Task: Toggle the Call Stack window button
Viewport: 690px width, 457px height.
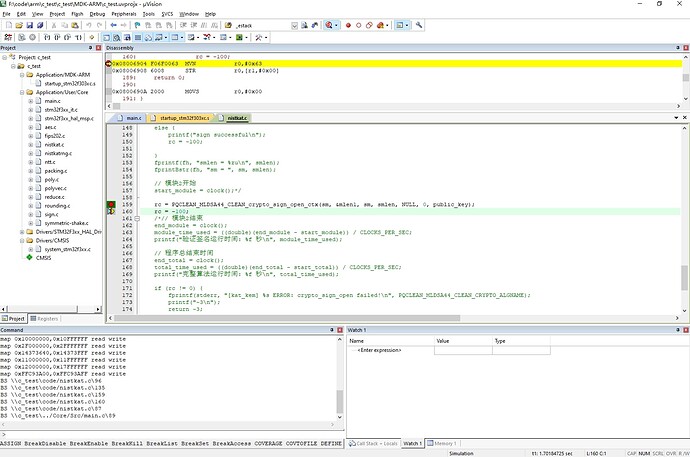Action: point(148,37)
